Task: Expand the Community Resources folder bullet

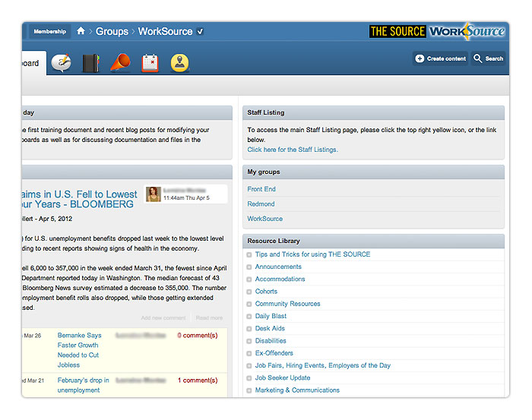Action: pyautogui.click(x=249, y=304)
